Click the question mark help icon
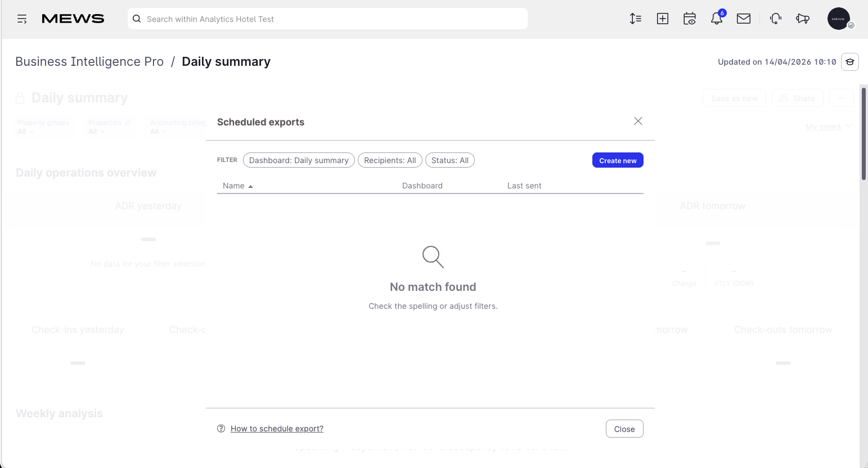The height and width of the screenshot is (468, 868). [221, 429]
